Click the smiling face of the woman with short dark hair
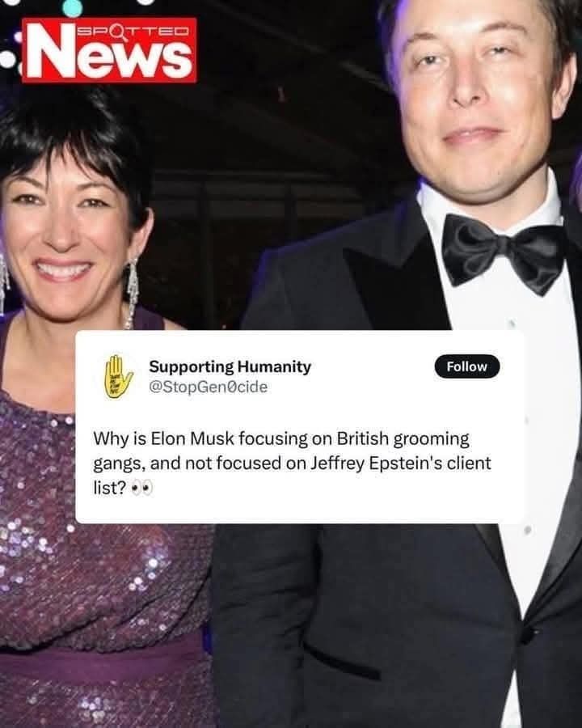Screen dimensions: 582x728 [x=65, y=232]
